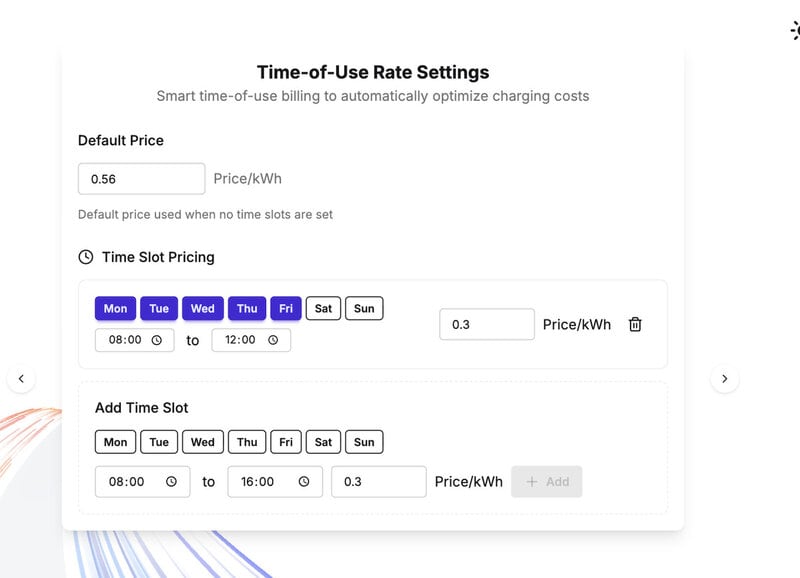Select Wed in Add Time Slot
This screenshot has width=800, height=578.
tap(203, 442)
